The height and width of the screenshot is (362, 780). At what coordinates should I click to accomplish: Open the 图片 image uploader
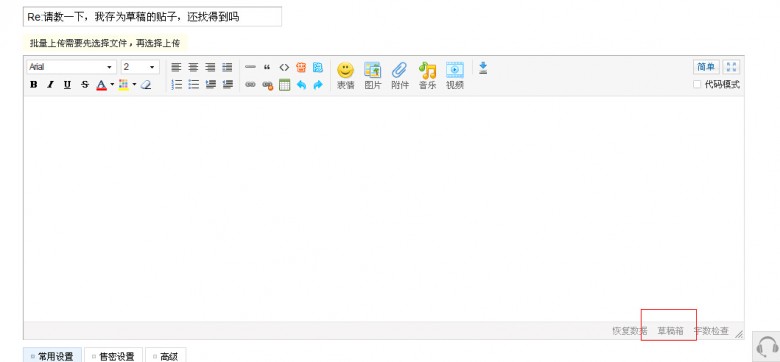click(373, 76)
